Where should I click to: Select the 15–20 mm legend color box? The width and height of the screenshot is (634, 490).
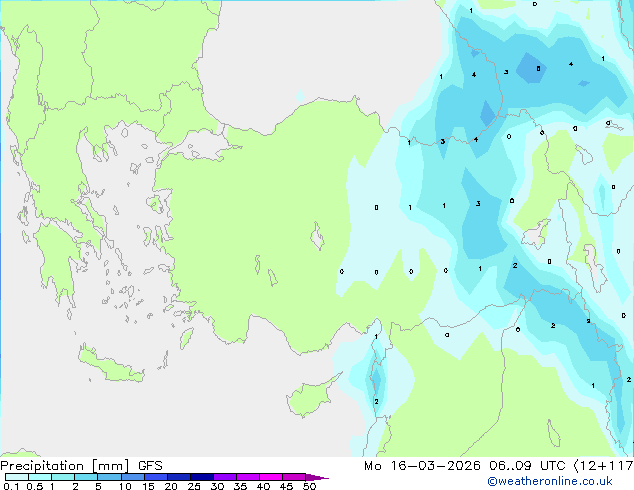(156, 477)
